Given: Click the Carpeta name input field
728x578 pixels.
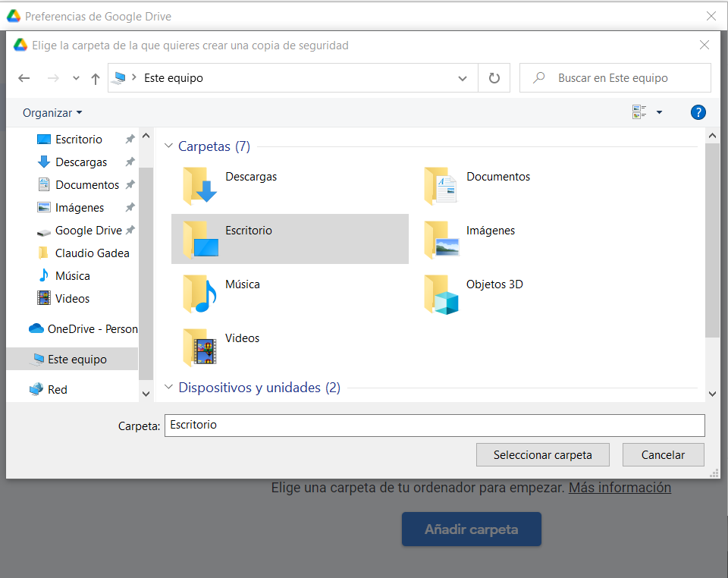Looking at the screenshot, I should point(435,426).
